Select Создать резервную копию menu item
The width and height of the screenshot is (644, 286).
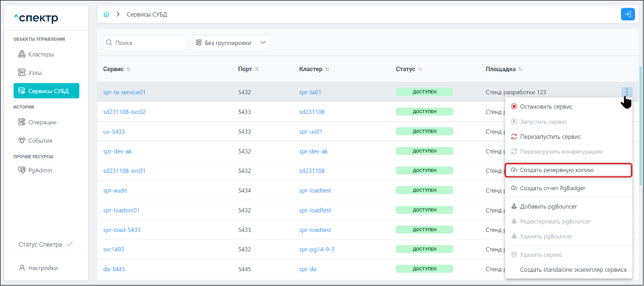[x=556, y=170]
